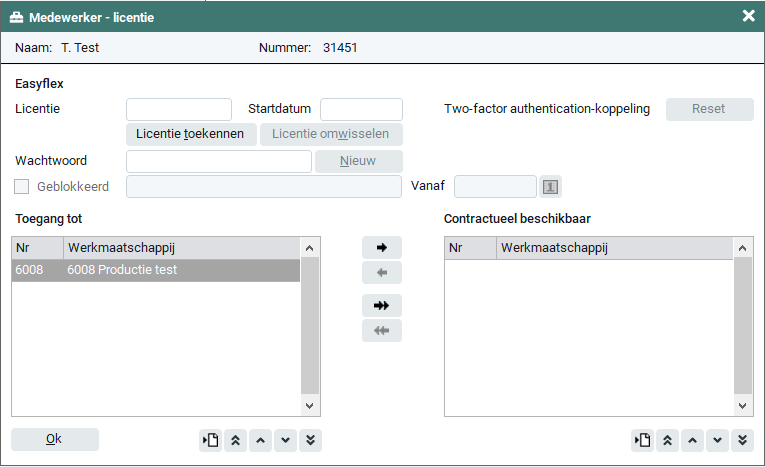765x467 pixels.
Task: Select the 6008 Productie test row
Action: tap(155, 270)
